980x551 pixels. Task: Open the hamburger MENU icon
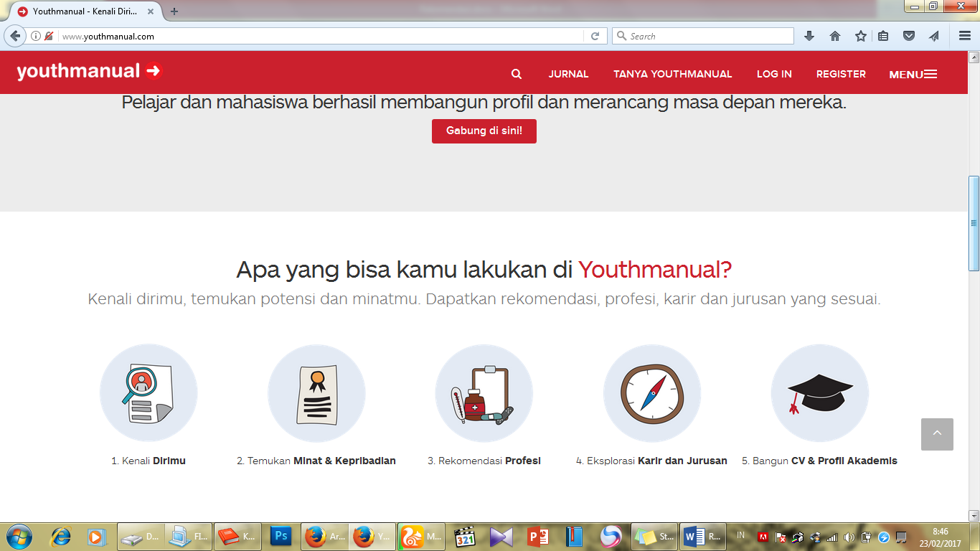(930, 74)
